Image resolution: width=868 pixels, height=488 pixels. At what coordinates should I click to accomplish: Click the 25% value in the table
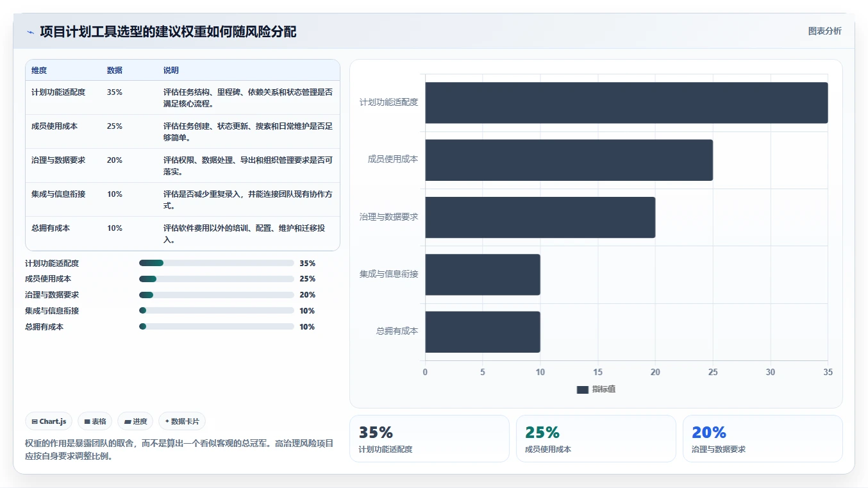point(115,126)
